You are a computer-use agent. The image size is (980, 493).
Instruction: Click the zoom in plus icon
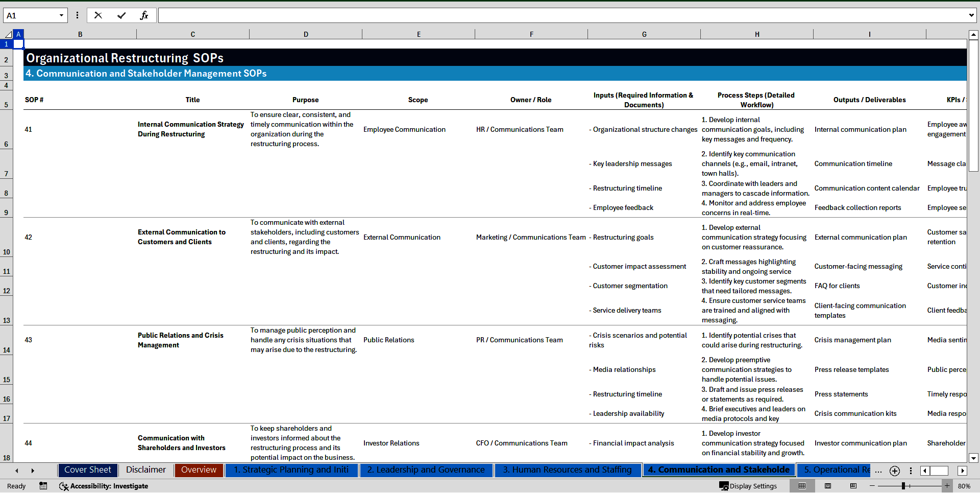(947, 486)
